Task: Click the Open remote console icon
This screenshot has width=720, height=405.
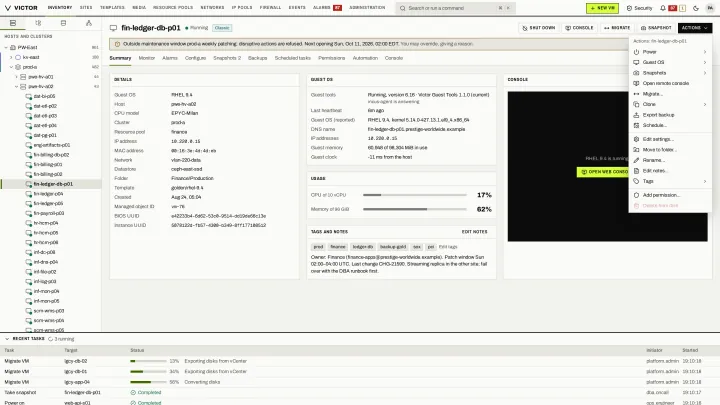Action: click(636, 84)
